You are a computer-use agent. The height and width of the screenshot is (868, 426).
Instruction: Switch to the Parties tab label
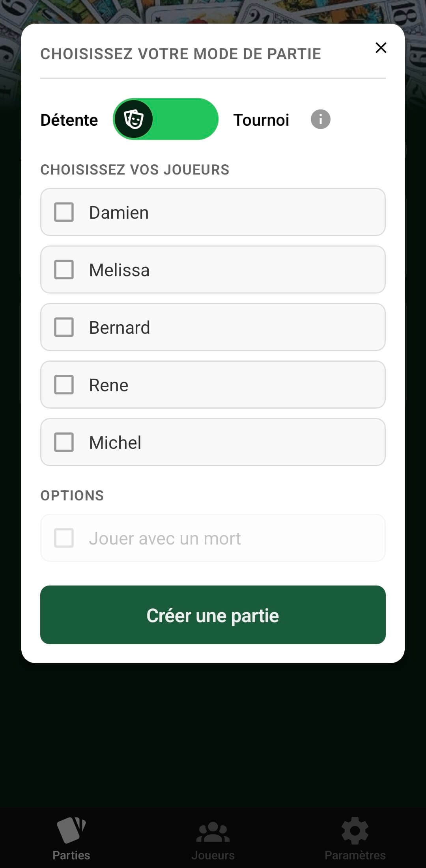coord(71,855)
